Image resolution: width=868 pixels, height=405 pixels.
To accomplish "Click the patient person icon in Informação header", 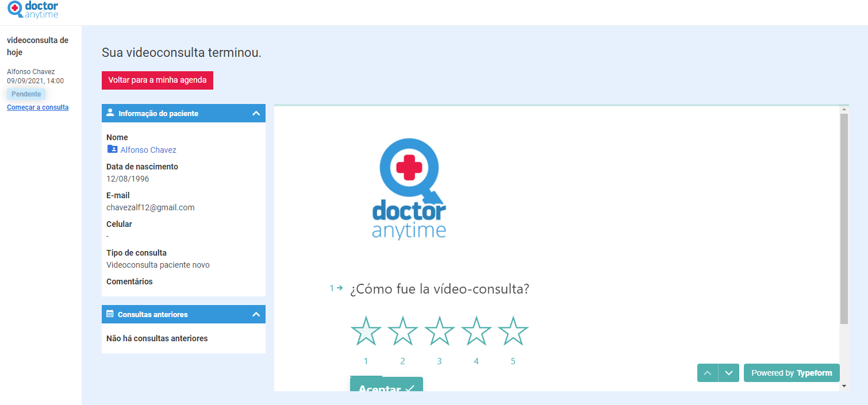I will point(110,113).
